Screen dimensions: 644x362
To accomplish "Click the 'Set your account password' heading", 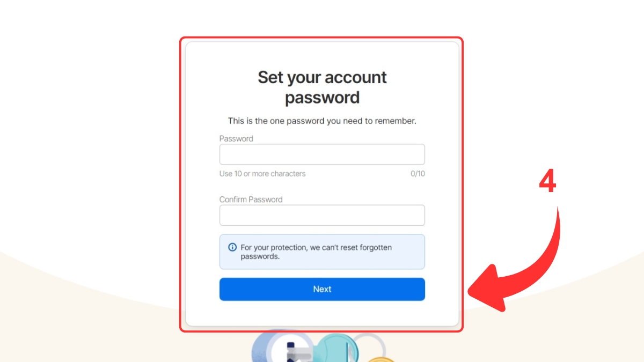I will click(322, 87).
